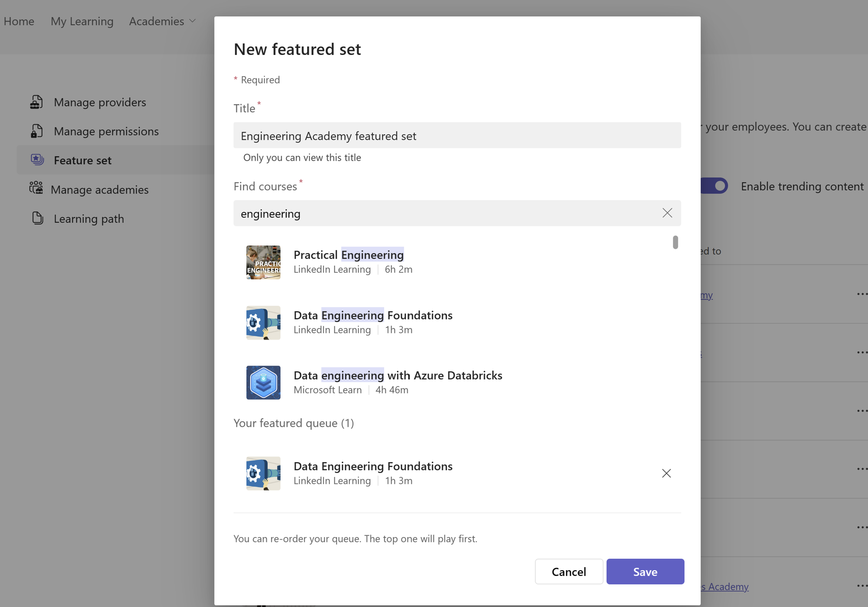Click the Learning path sidebar icon

point(37,218)
